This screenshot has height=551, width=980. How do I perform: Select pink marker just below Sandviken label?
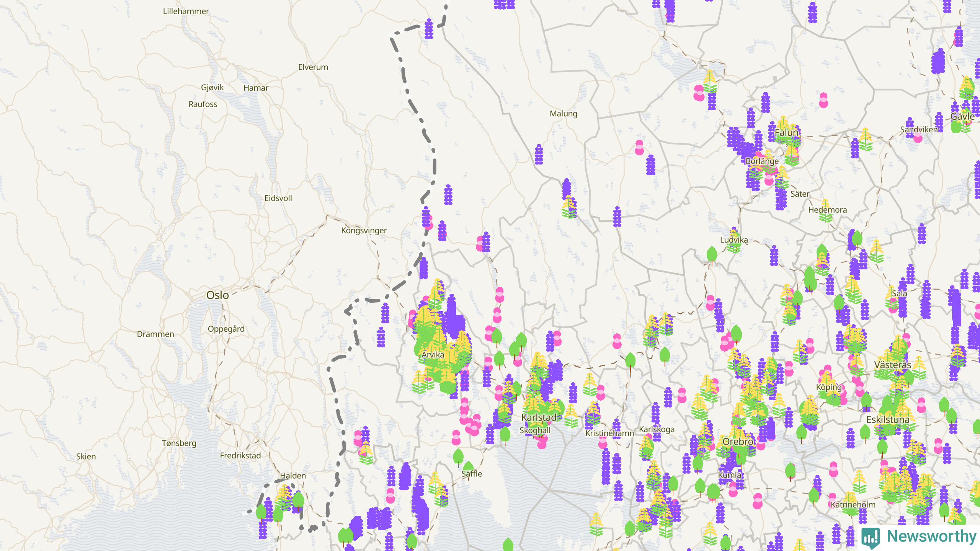pyautogui.click(x=918, y=137)
